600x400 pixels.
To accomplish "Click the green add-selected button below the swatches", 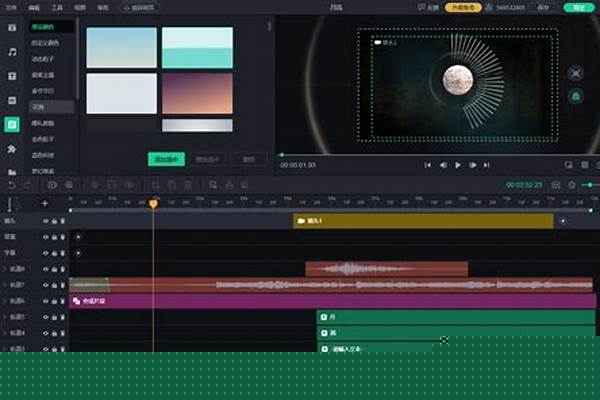I will tap(166, 159).
